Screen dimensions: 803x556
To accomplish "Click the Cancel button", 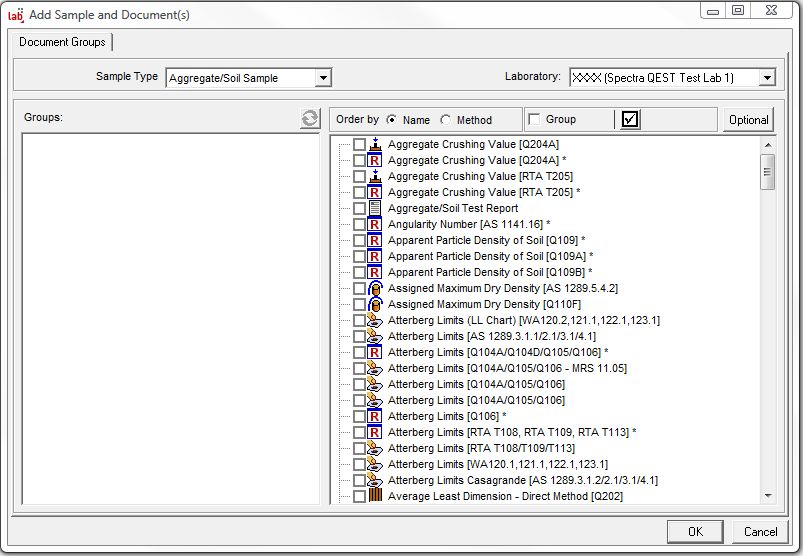I will 760,531.
